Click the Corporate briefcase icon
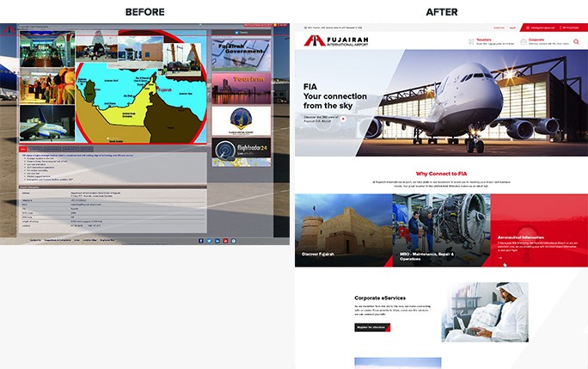The width and height of the screenshot is (588, 369). (x=523, y=40)
